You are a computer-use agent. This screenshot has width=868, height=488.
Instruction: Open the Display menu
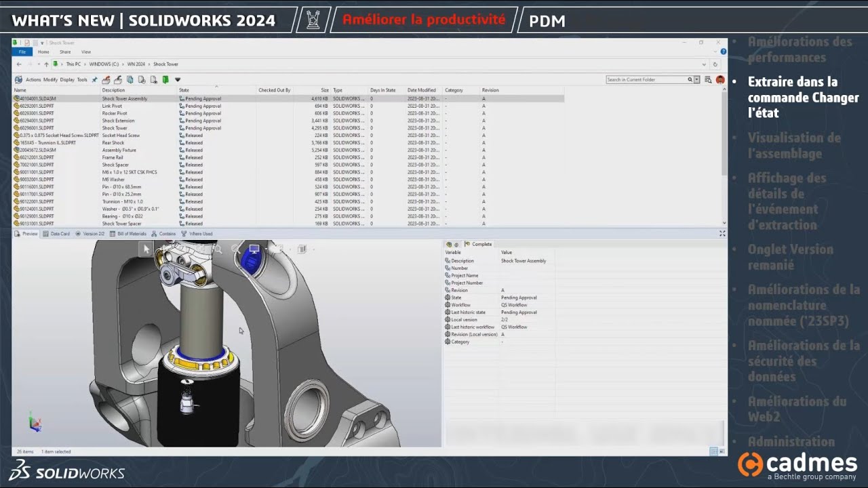coord(67,80)
